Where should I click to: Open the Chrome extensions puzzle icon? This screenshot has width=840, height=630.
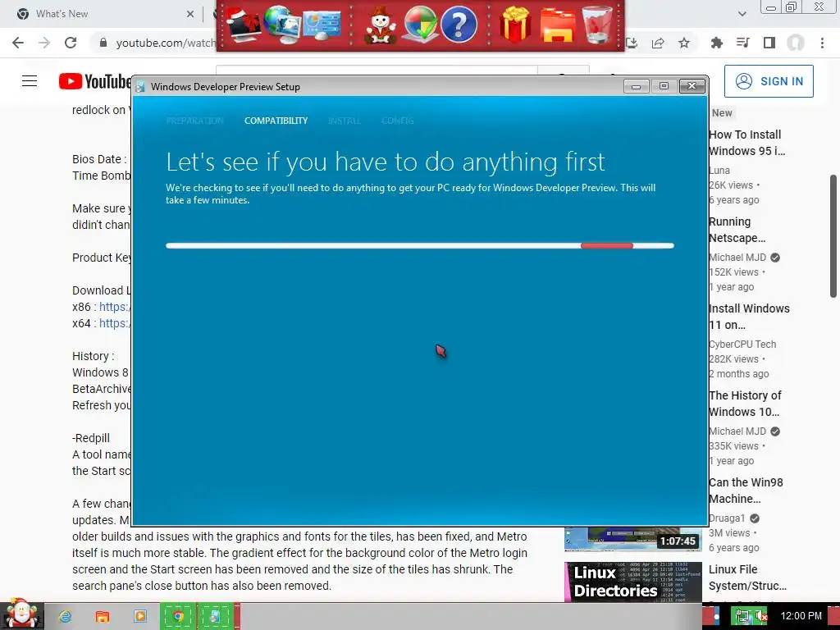(x=716, y=43)
